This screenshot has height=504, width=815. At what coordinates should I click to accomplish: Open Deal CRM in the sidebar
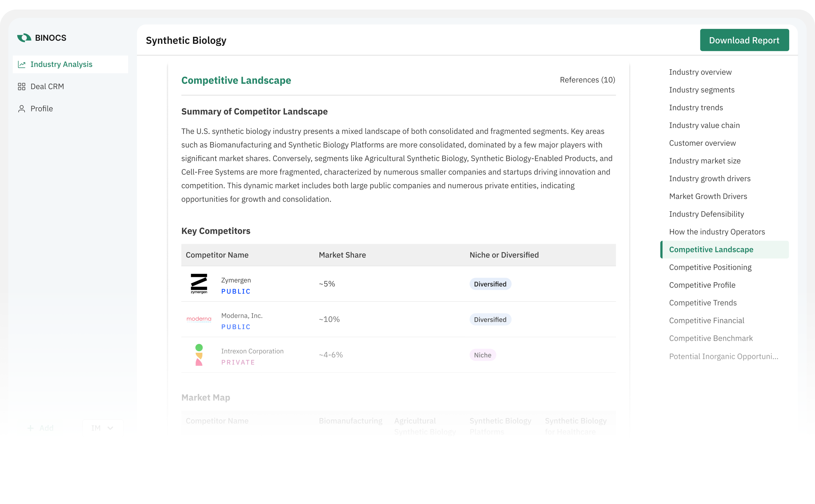(70, 87)
